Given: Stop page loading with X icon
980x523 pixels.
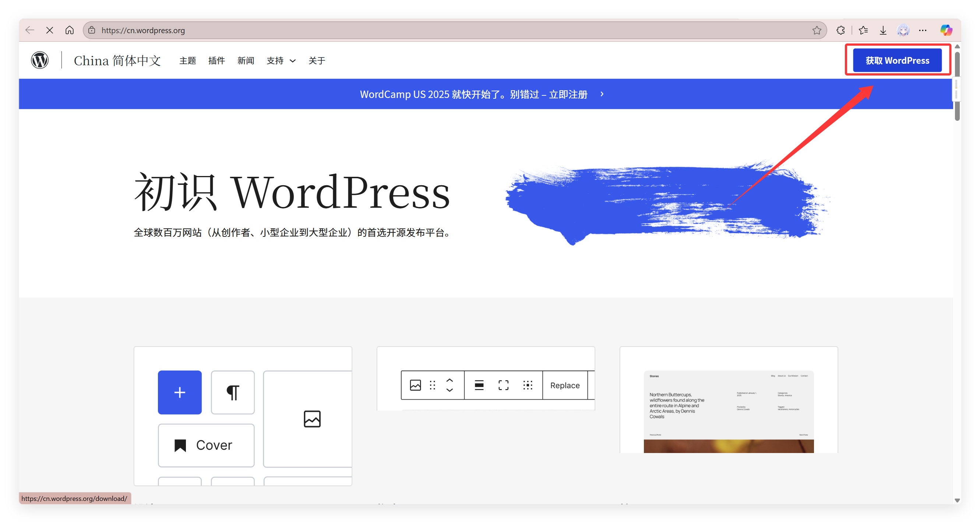Looking at the screenshot, I should pos(49,30).
